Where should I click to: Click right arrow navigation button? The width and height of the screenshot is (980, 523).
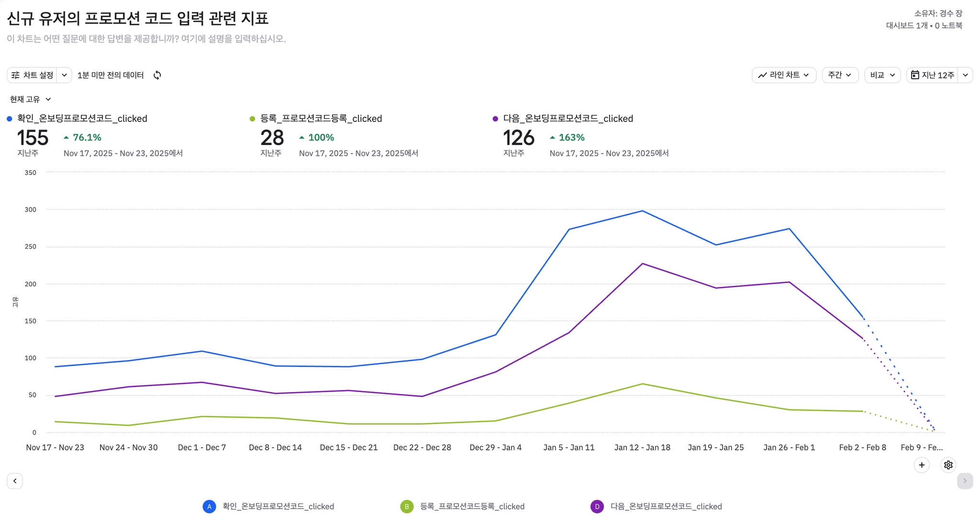click(x=965, y=481)
